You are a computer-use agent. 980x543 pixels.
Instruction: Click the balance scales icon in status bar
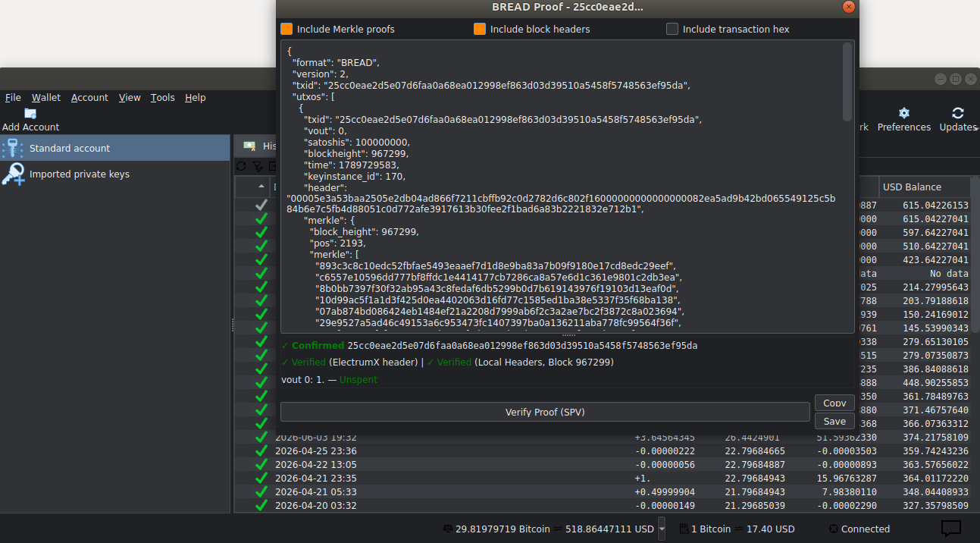tap(447, 529)
